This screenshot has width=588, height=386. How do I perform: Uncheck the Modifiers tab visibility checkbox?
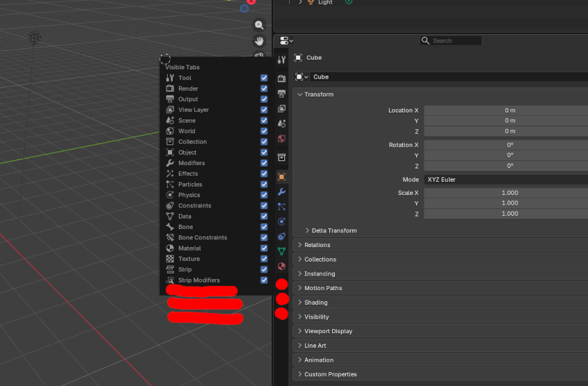click(x=264, y=163)
